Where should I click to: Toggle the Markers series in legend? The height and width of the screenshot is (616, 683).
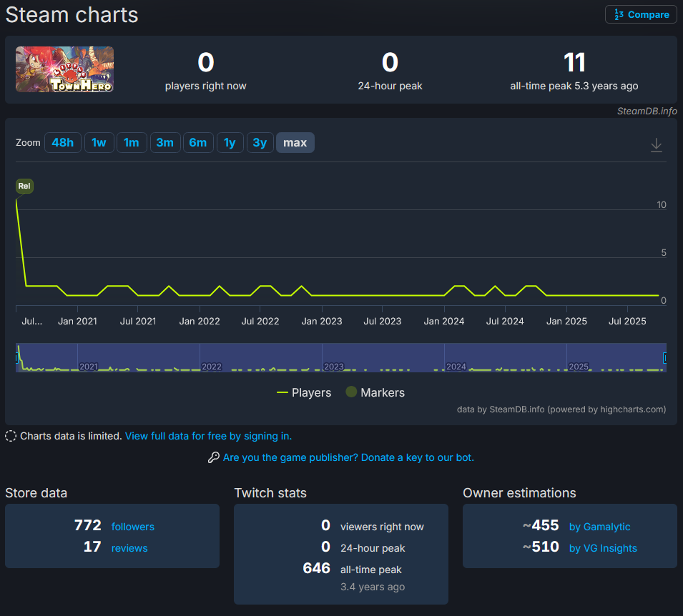375,392
